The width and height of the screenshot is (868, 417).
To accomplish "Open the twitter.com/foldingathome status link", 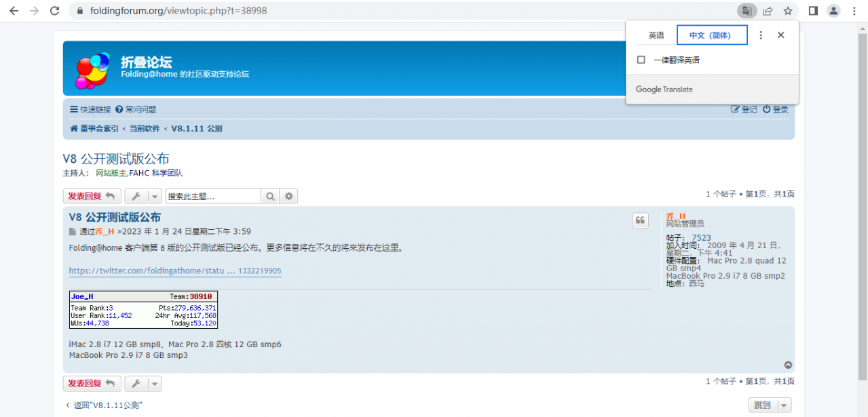I will pyautogui.click(x=175, y=271).
